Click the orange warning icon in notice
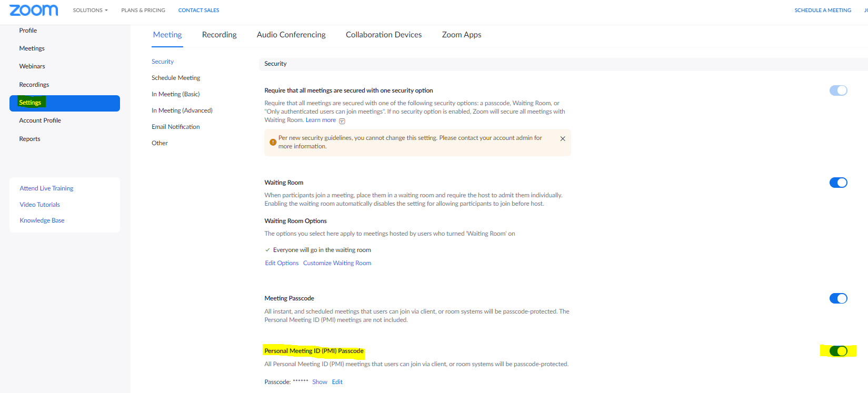 click(x=273, y=142)
